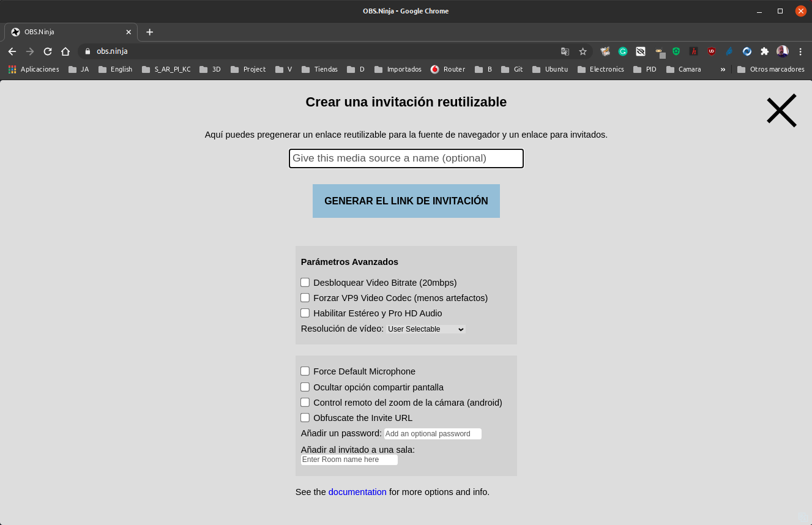Tick Force Default Microphone
The height and width of the screenshot is (525, 812).
[x=305, y=371]
